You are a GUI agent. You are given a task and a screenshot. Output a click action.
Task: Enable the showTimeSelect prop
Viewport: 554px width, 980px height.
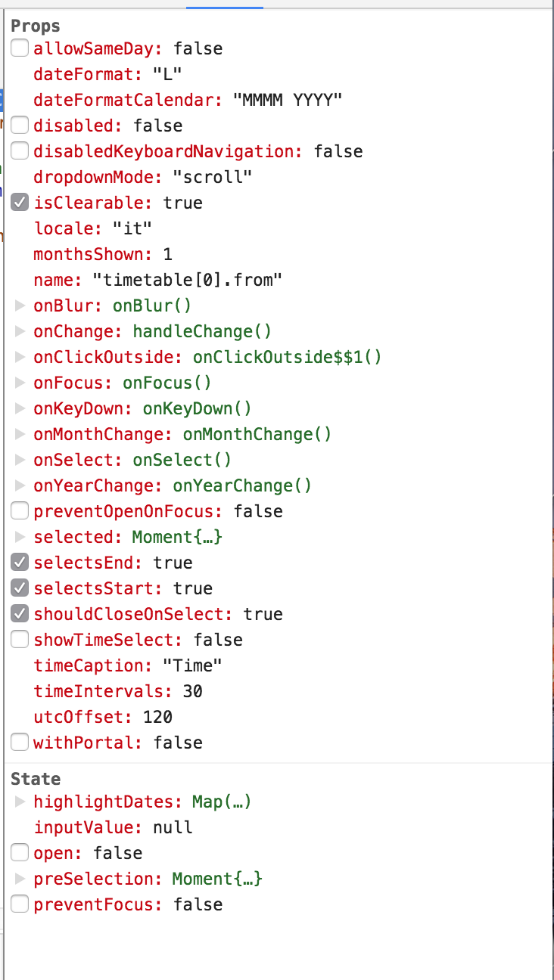19,638
